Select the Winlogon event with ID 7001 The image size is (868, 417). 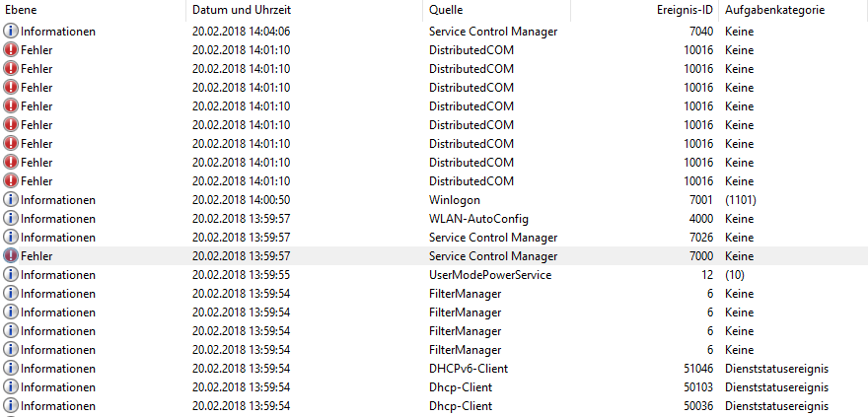point(434,200)
